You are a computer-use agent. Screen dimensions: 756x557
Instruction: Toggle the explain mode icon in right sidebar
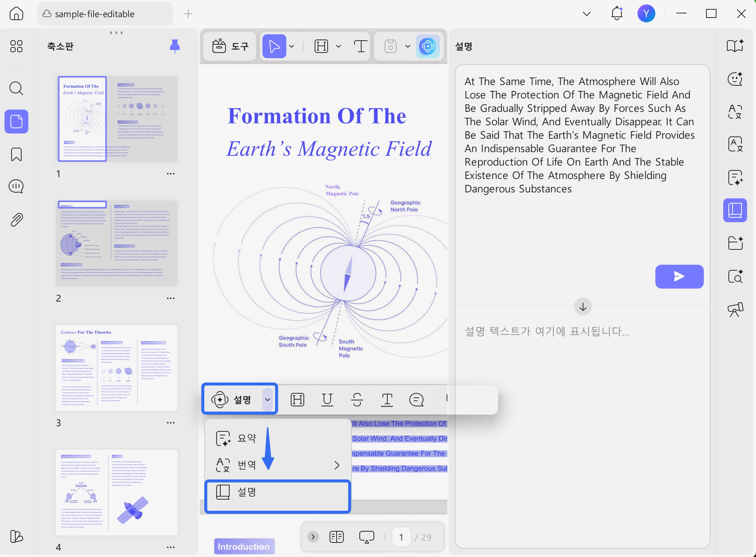point(735,210)
